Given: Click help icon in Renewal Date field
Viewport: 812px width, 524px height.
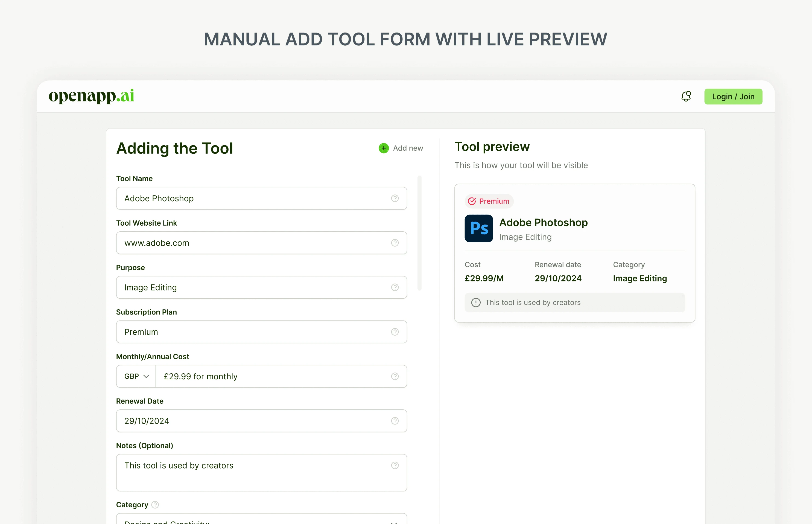Looking at the screenshot, I should click(395, 421).
